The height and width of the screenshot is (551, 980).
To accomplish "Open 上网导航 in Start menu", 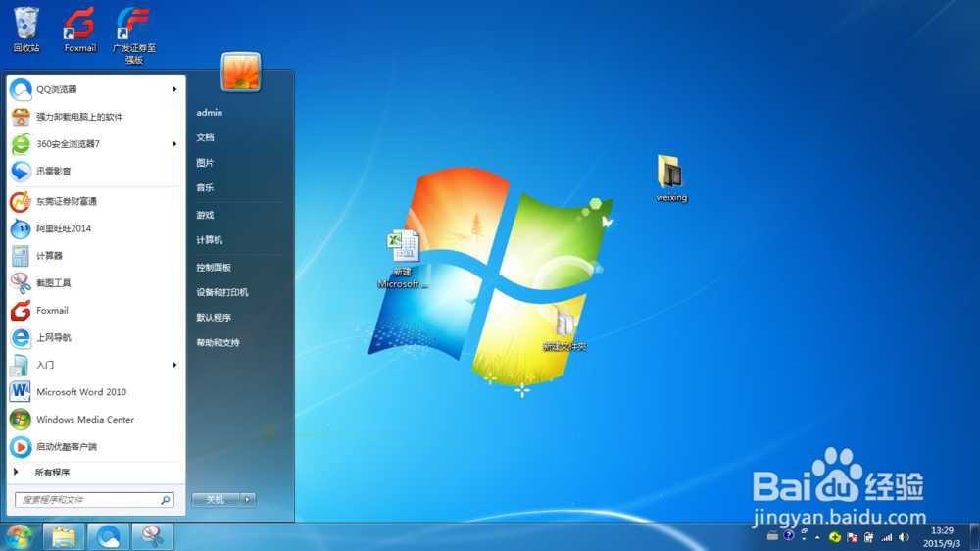I will tap(96, 337).
